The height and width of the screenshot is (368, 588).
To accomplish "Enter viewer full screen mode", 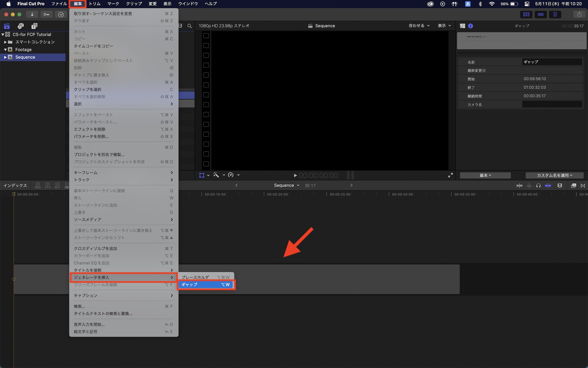I will [450, 175].
